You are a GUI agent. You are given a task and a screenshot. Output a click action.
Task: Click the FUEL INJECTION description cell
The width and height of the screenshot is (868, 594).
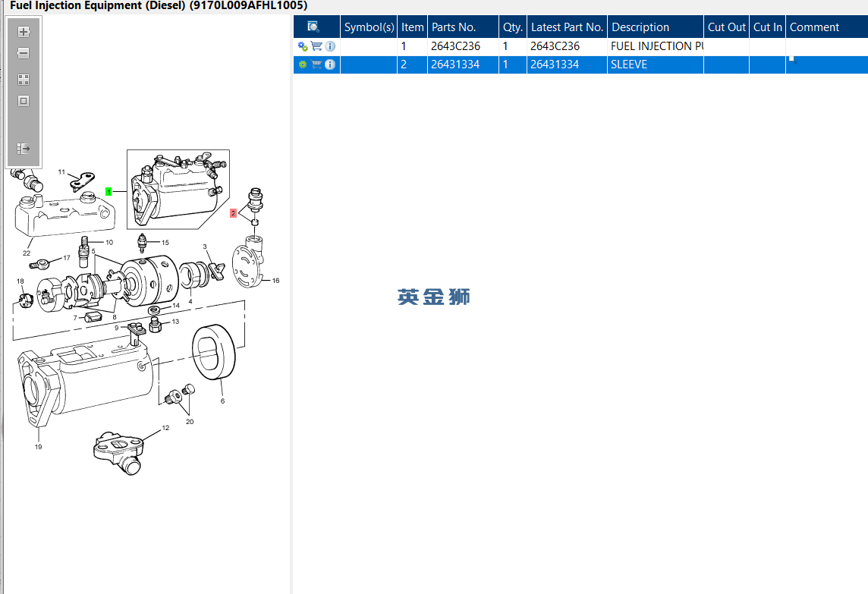(x=656, y=46)
